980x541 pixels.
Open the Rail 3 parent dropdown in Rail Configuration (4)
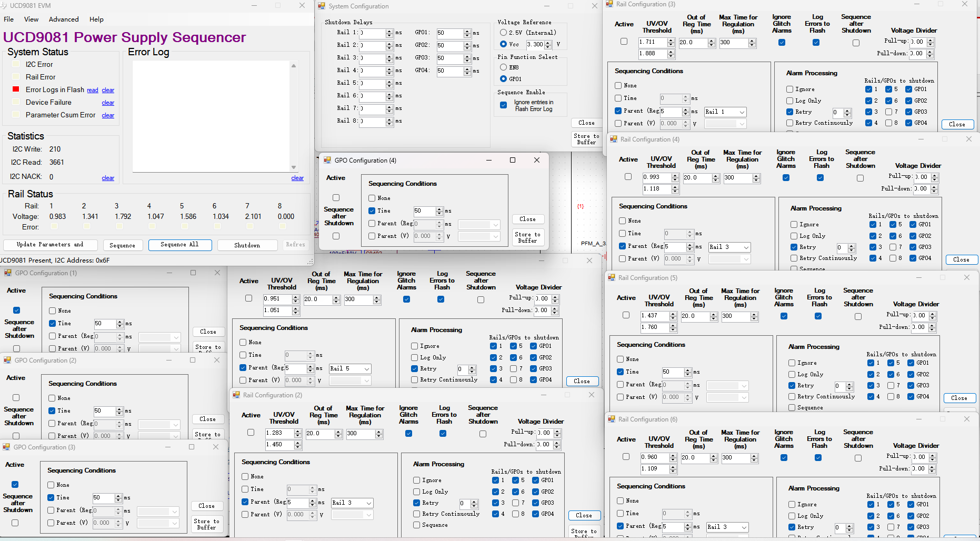[730, 247]
